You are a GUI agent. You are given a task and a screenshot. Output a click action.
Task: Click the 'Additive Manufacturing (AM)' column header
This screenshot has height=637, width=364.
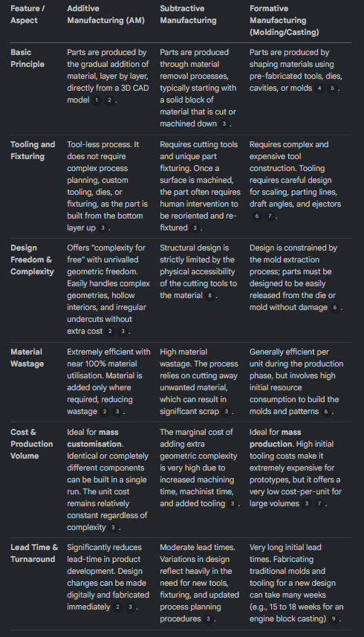(106, 14)
